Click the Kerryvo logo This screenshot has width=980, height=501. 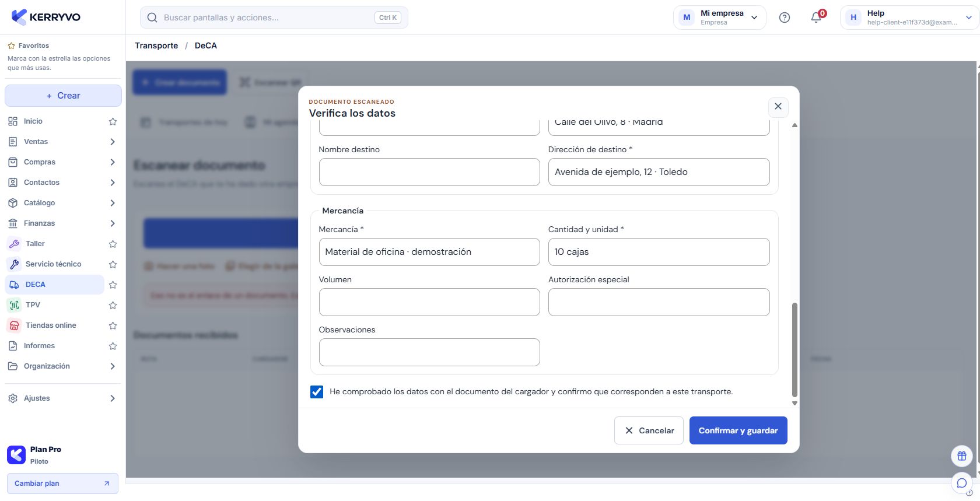coord(46,17)
